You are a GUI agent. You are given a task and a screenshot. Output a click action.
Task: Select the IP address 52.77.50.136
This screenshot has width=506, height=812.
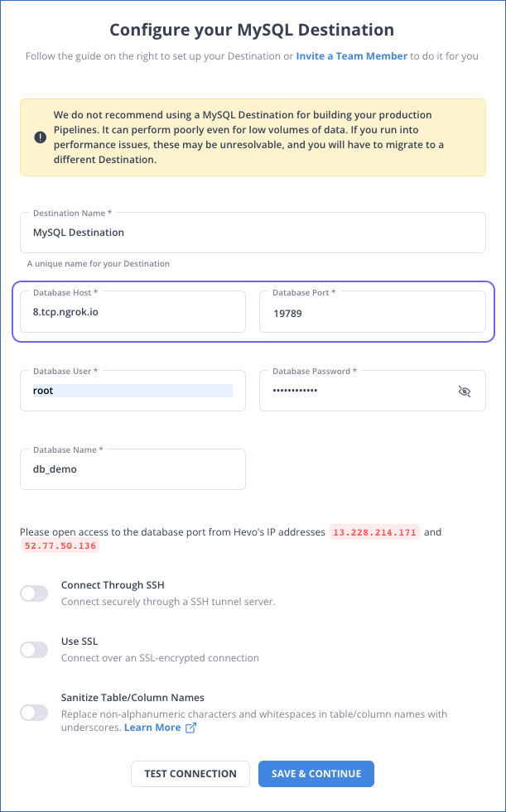[59, 547]
